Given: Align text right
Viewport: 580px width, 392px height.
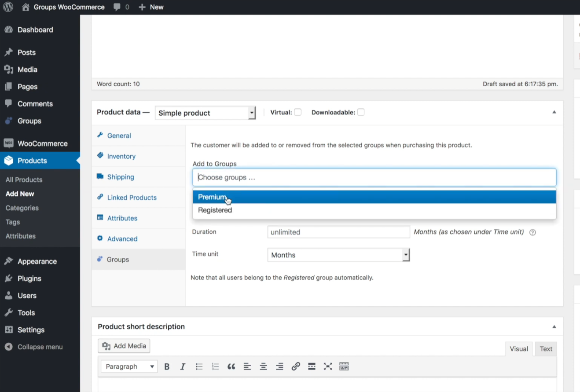Looking at the screenshot, I should (279, 366).
